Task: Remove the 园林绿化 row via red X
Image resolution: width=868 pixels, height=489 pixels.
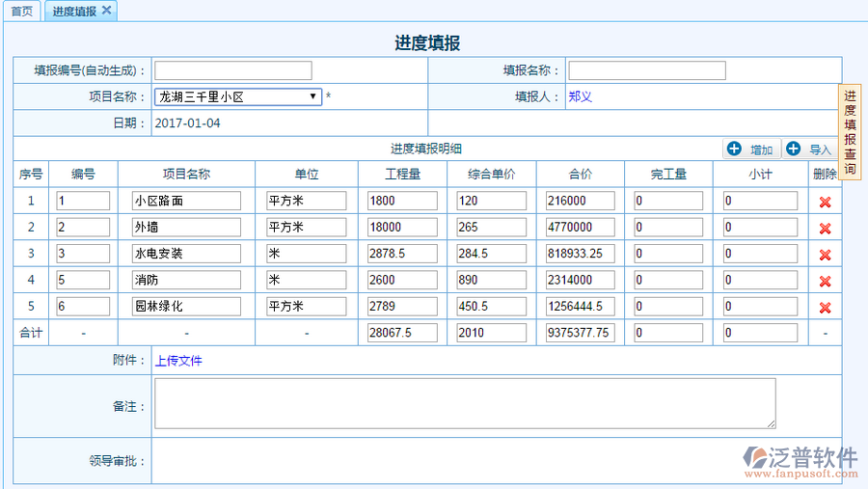Action: [825, 308]
